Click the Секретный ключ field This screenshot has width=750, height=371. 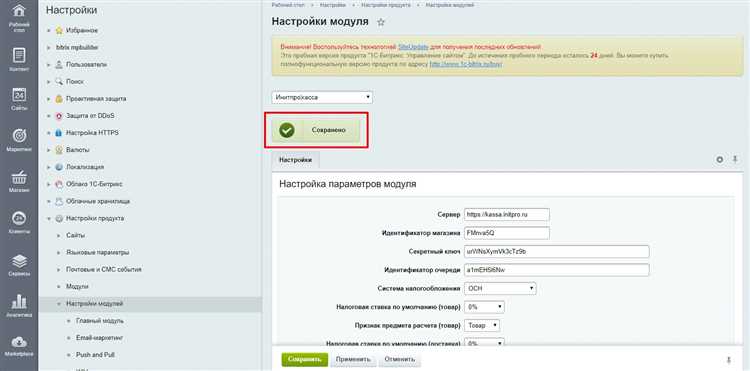point(556,251)
